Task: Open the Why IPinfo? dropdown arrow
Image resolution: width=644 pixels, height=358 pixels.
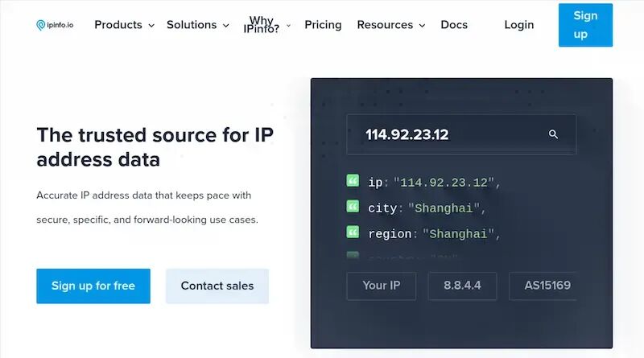Action: [x=289, y=26]
